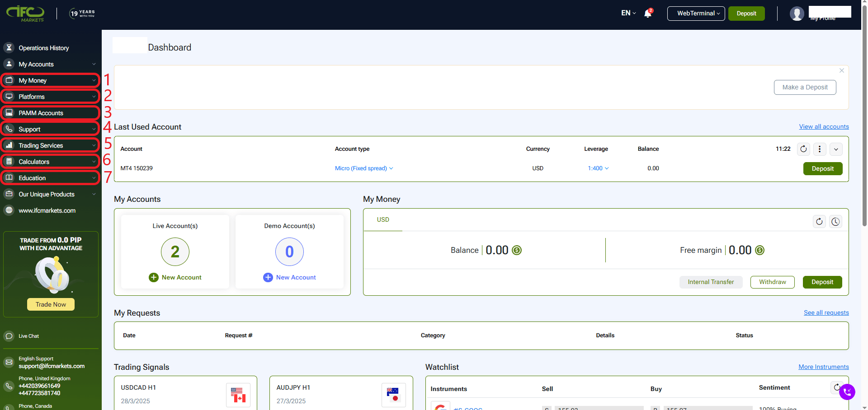Open the Live Chat bubble icon
Image resolution: width=868 pixels, height=410 pixels.
(9, 336)
